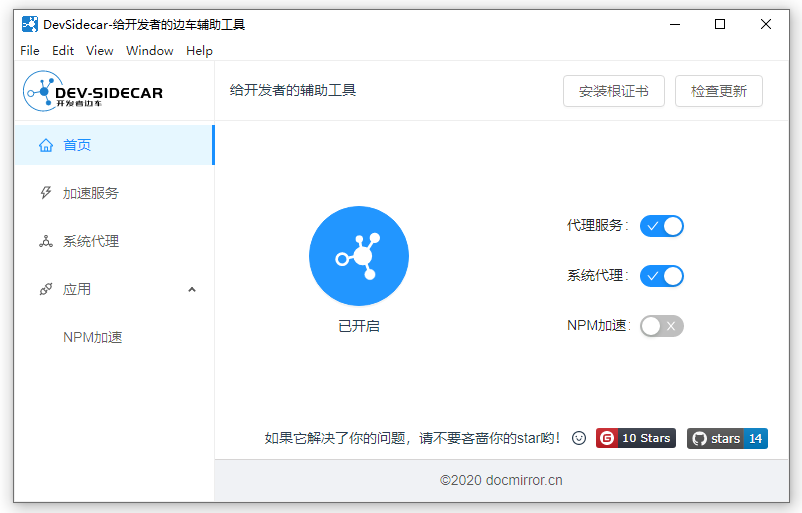Maximize the DevSidecar window

pos(720,24)
